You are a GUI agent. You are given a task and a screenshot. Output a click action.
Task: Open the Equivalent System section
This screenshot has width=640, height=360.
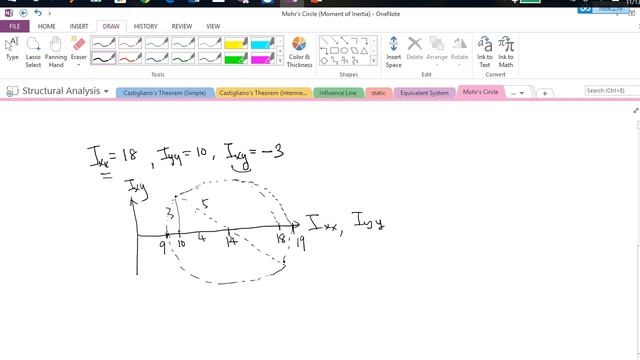[x=424, y=93]
